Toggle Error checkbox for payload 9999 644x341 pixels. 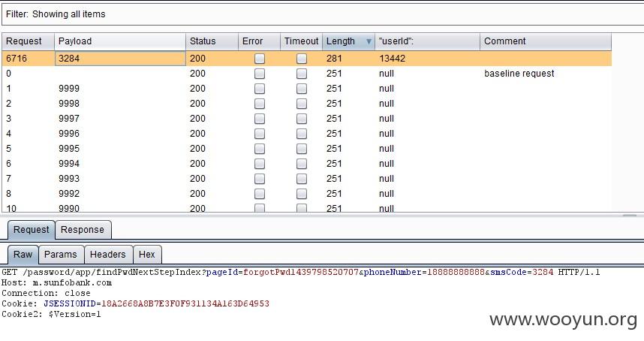[260, 89]
